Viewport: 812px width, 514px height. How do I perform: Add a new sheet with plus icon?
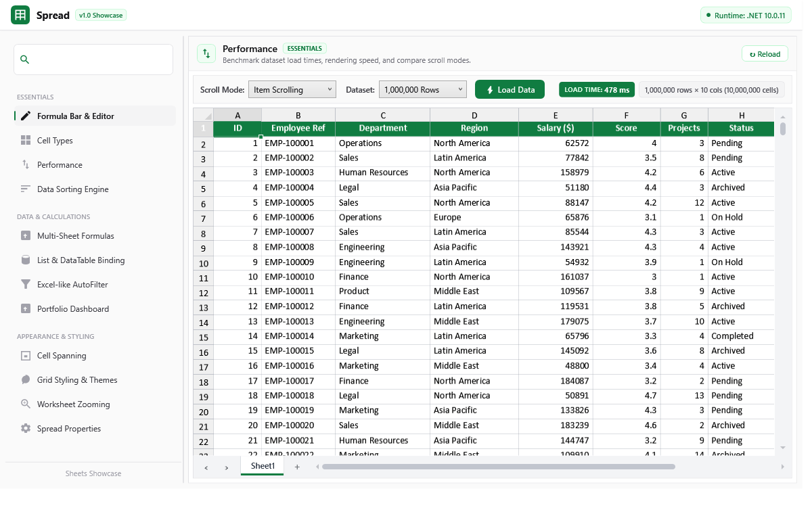[x=296, y=467]
